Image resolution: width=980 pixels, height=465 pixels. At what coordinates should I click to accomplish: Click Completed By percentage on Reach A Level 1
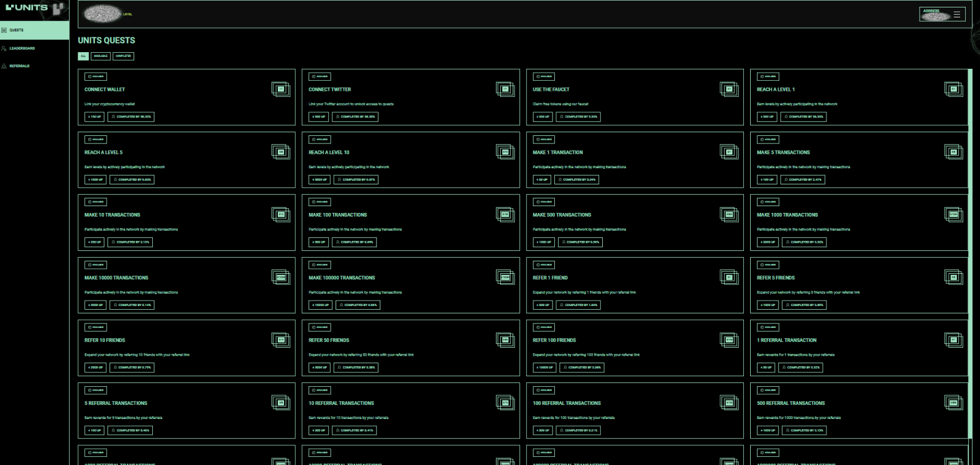[x=803, y=117]
